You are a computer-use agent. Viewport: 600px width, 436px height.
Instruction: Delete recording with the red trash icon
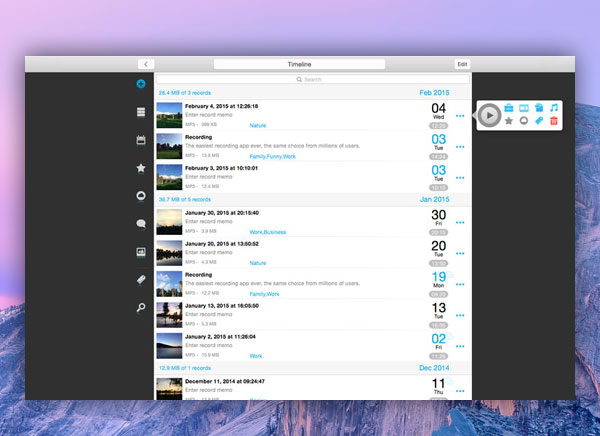(x=554, y=121)
